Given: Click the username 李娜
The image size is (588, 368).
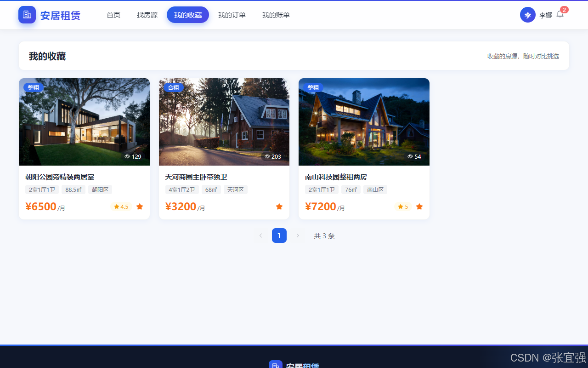Looking at the screenshot, I should (546, 15).
